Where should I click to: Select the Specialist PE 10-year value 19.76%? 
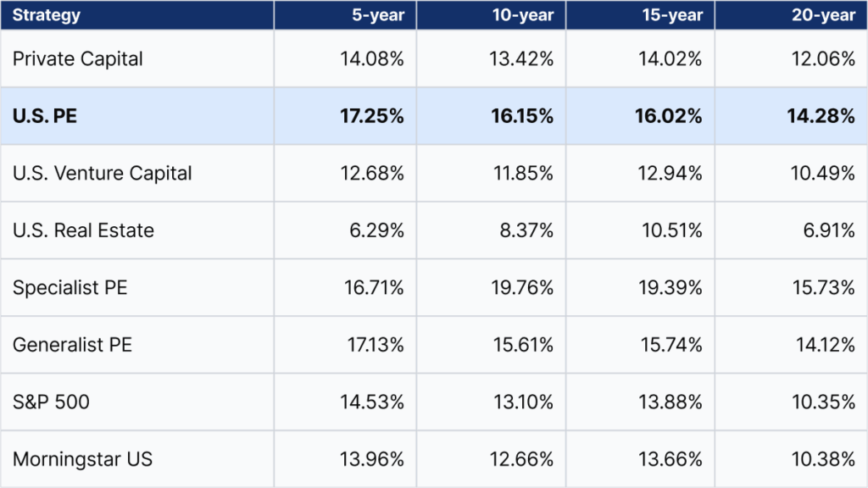(523, 288)
